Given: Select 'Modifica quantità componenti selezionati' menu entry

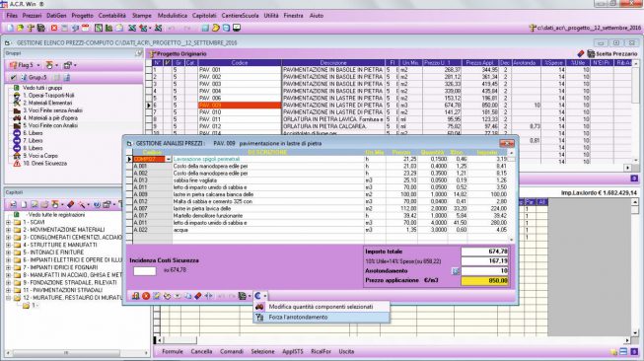Looking at the screenshot, I should coord(321,307).
